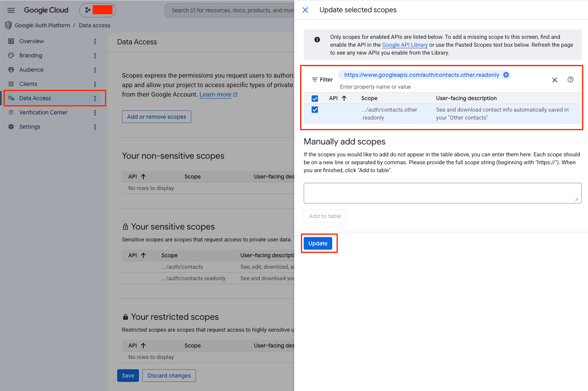
Task: Open the Clients page
Action: tap(28, 84)
